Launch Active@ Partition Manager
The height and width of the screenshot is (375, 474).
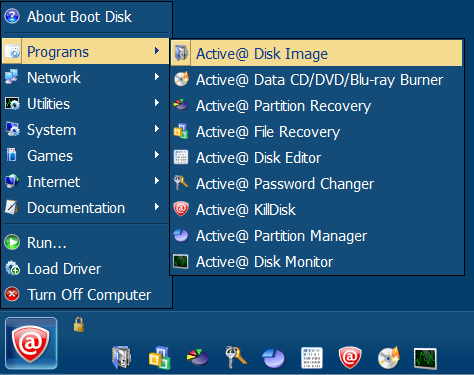click(x=316, y=236)
